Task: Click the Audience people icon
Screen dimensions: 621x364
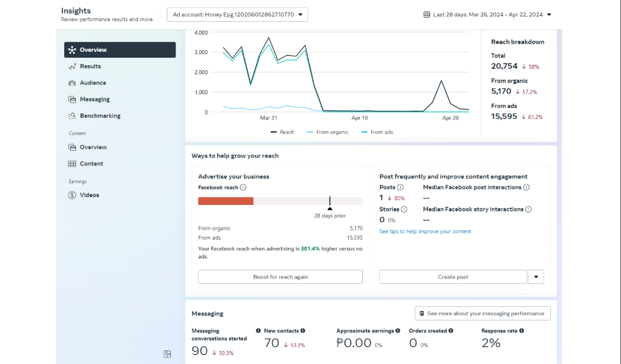Action: [72, 83]
